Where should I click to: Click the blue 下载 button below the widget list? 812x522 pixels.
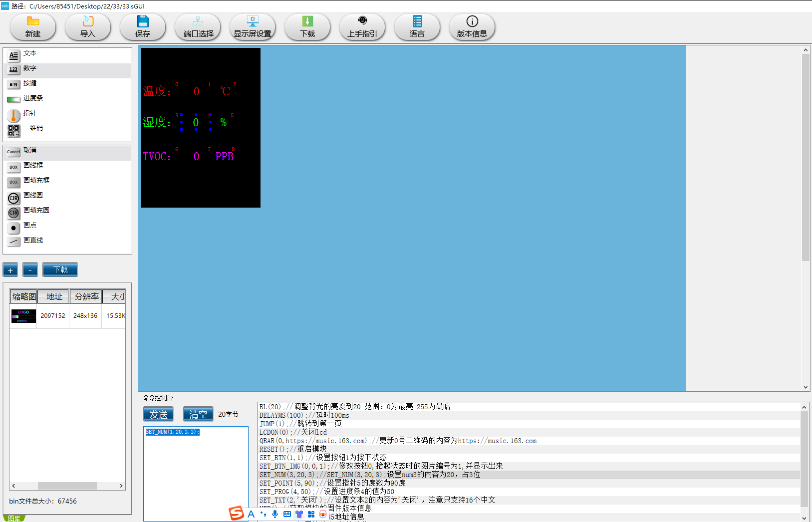tap(60, 269)
